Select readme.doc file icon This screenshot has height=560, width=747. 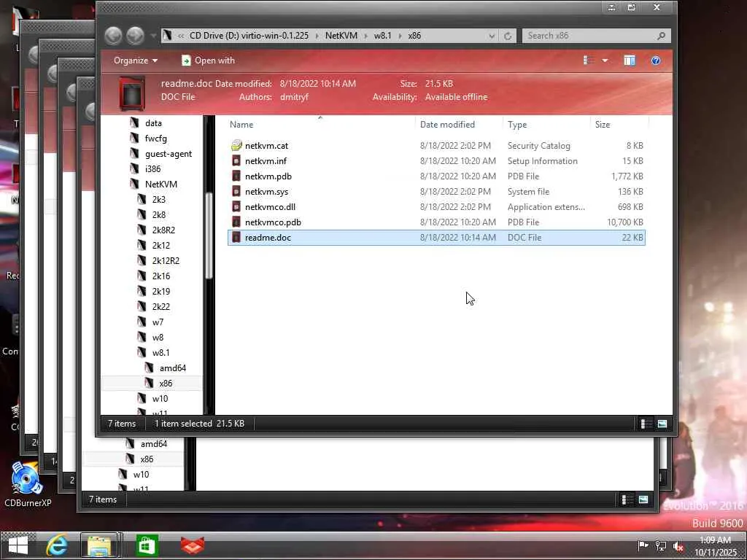pyautogui.click(x=236, y=237)
